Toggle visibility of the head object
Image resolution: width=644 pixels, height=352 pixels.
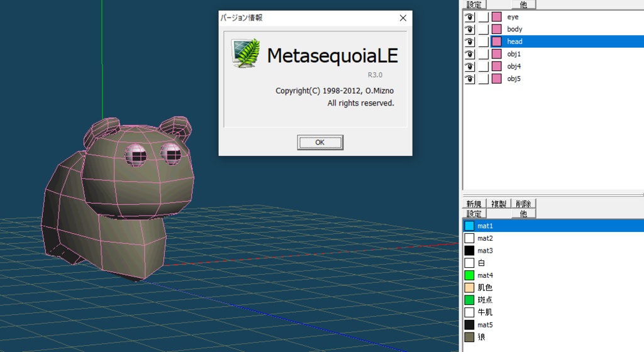point(469,41)
